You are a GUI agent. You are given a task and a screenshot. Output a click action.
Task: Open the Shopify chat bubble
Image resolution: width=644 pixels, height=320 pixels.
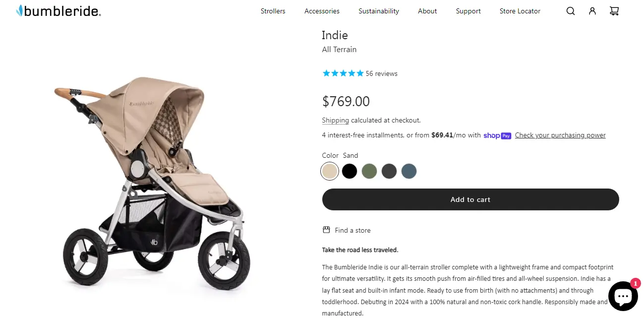pos(623,296)
